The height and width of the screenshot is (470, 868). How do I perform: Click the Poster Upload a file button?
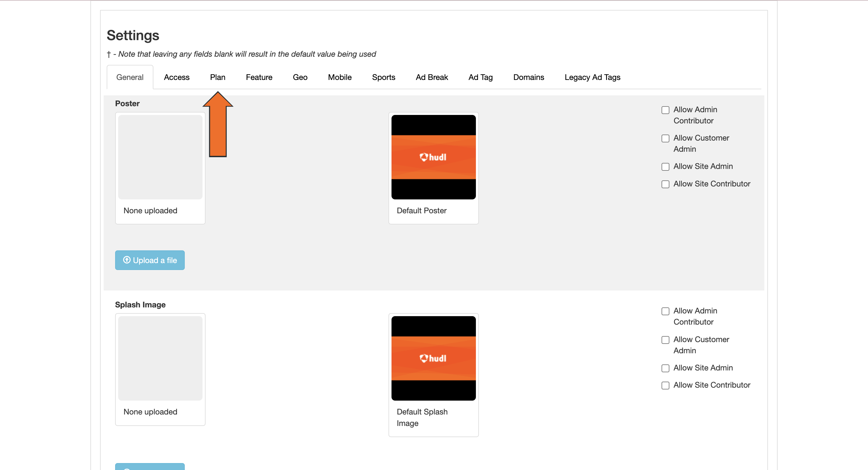coord(150,260)
